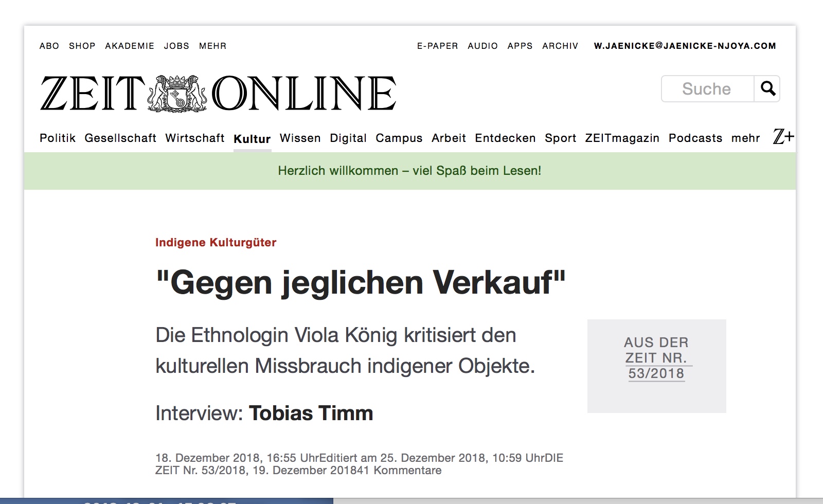823x504 pixels.
Task: Click the search magnifier icon
Action: 767,89
